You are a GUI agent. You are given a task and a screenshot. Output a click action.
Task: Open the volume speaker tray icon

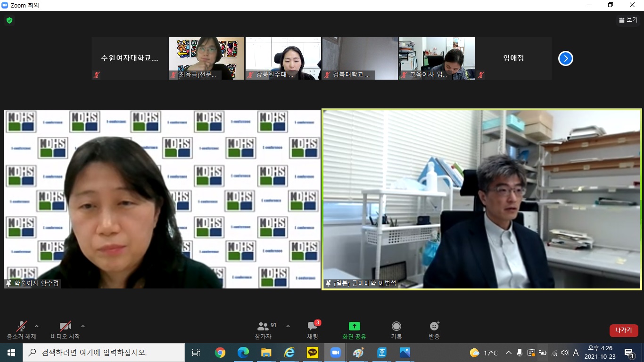coord(565,353)
